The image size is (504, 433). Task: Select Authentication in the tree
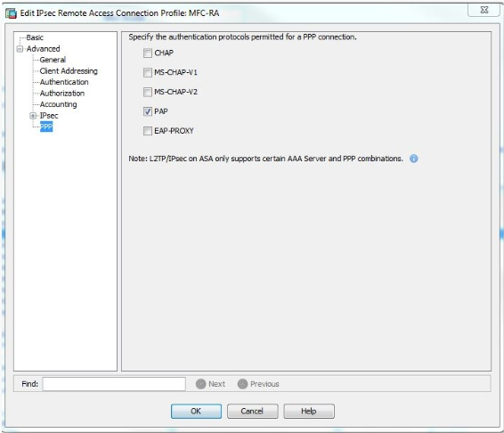pyautogui.click(x=64, y=82)
